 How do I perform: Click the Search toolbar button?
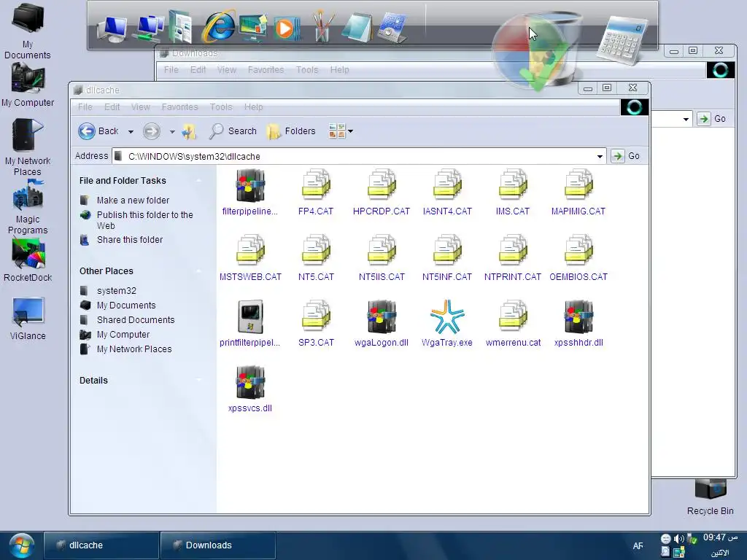233,131
